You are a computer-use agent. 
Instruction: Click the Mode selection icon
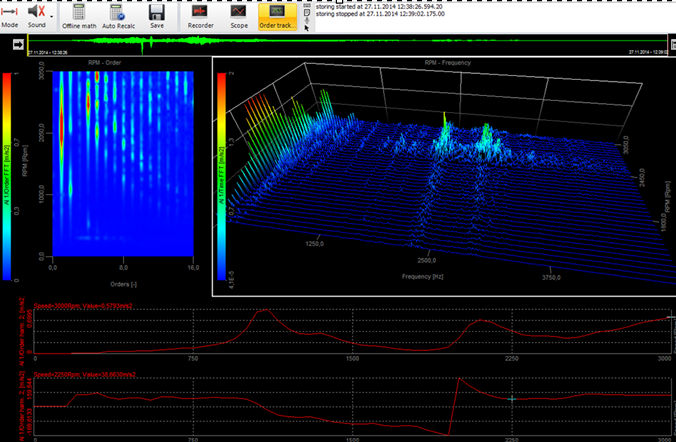tap(9, 12)
